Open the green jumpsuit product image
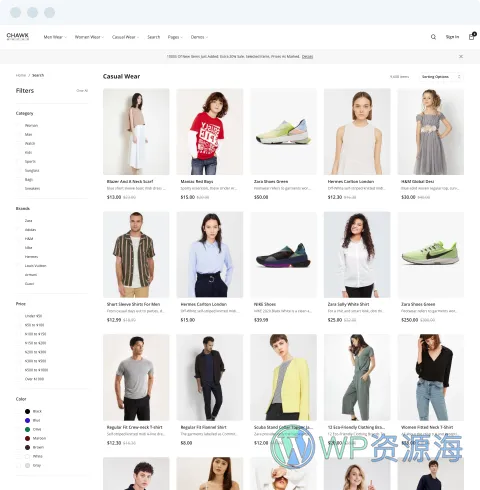The height and width of the screenshot is (490, 480). click(357, 377)
